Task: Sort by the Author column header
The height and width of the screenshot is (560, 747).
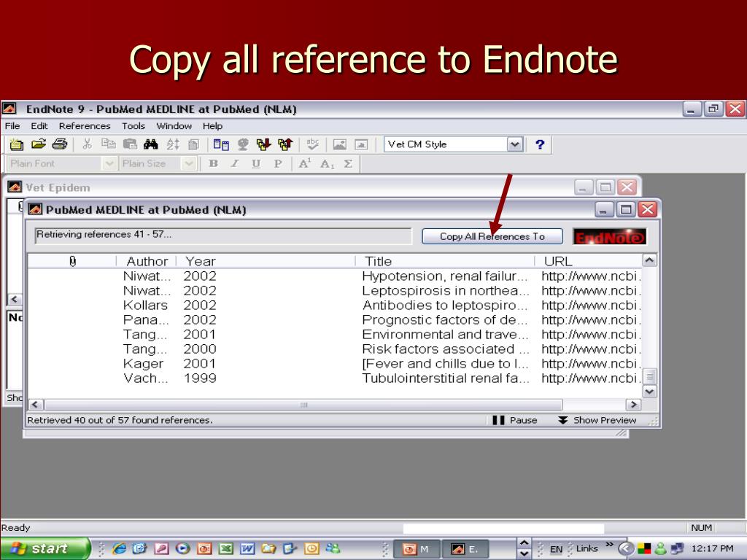Action: pos(147,261)
